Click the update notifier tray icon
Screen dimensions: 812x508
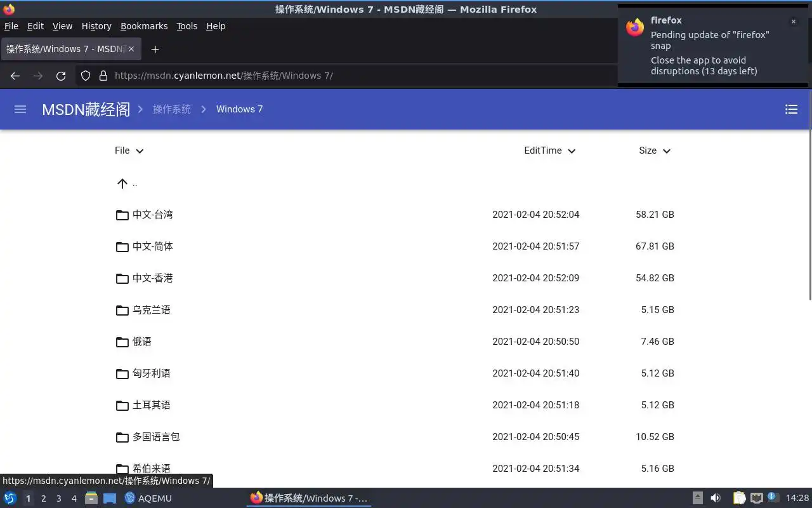(773, 497)
